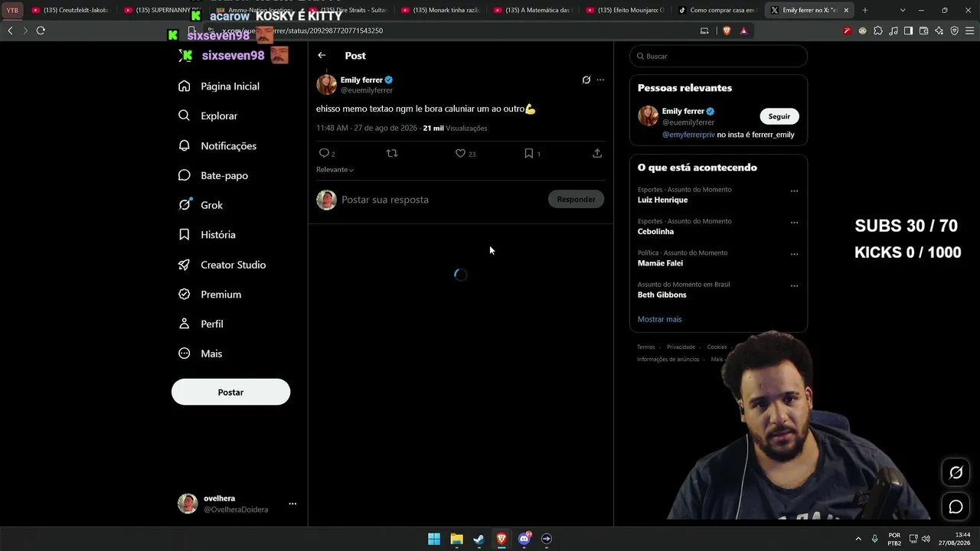Open a new browser tab

[x=865, y=10]
